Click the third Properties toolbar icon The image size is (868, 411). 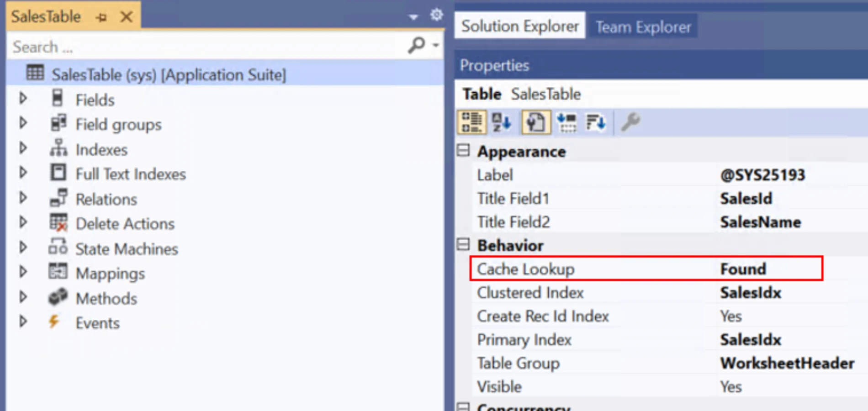tap(535, 122)
